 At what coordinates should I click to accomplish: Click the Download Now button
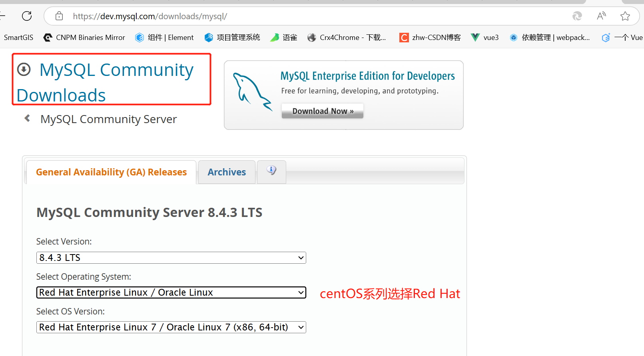tap(323, 111)
